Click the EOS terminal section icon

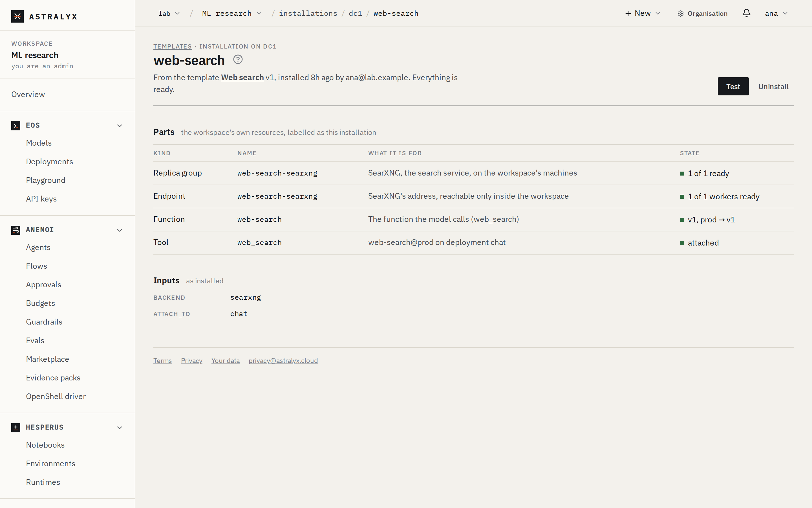coord(16,126)
